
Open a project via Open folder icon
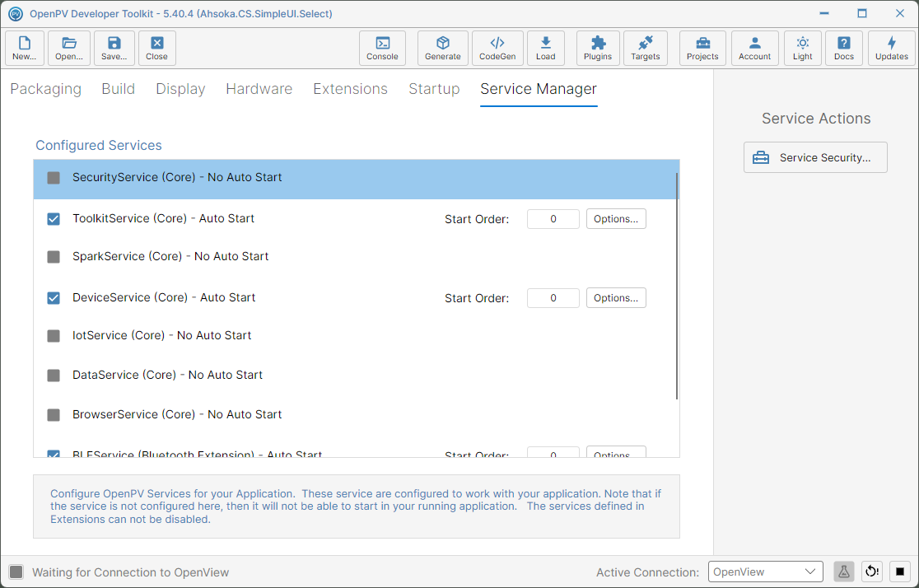(69, 48)
